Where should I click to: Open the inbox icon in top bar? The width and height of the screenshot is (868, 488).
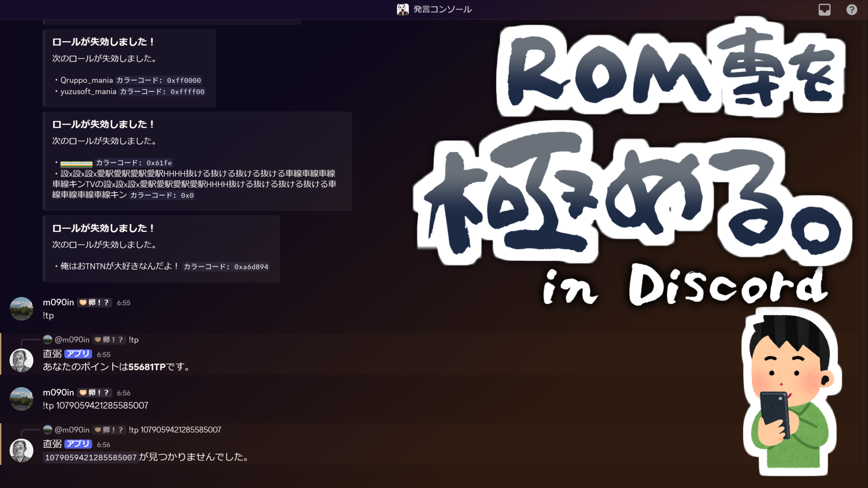(x=824, y=9)
